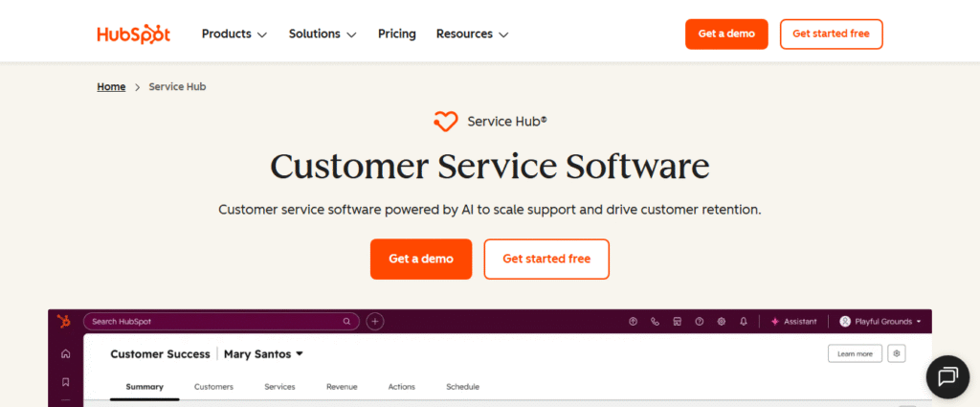Click the Search HubSpot field
Image resolution: width=980 pixels, height=407 pixels.
coord(221,322)
